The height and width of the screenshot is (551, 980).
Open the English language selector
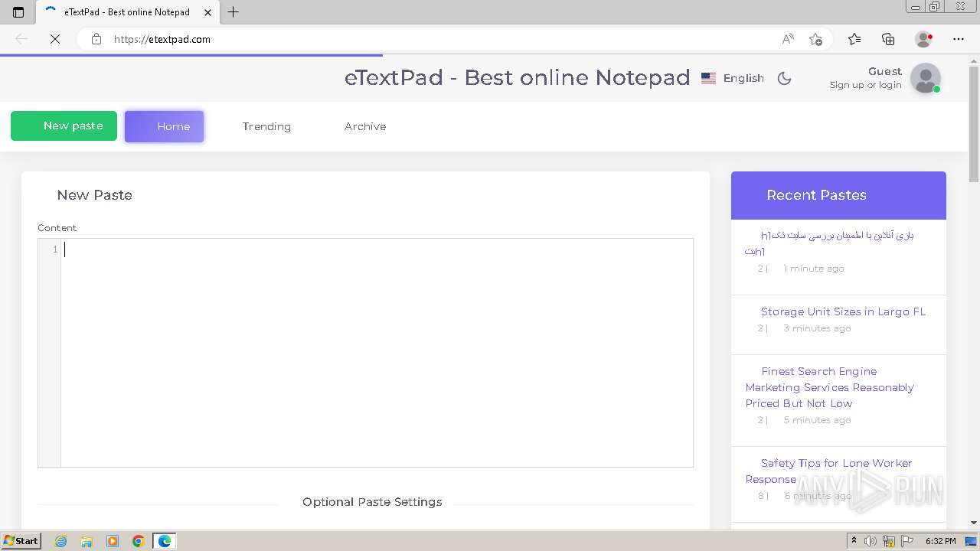(733, 78)
